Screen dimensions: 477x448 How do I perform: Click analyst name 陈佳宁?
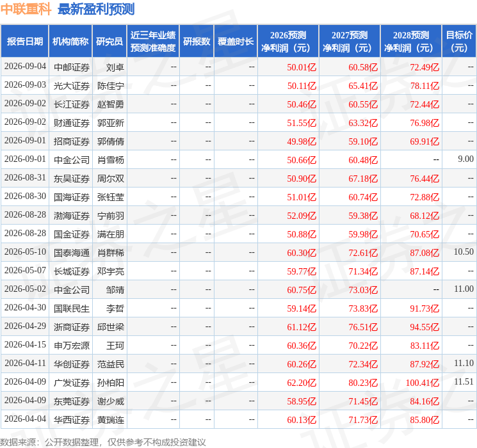click(x=110, y=86)
